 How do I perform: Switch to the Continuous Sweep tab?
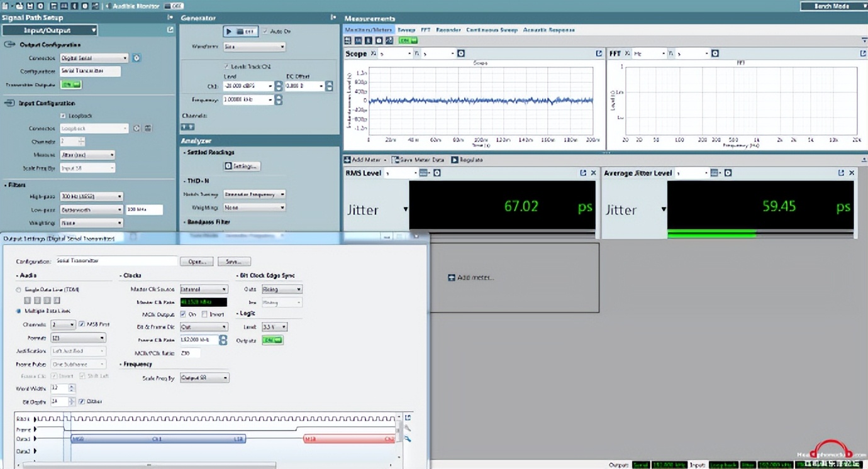[x=491, y=30]
